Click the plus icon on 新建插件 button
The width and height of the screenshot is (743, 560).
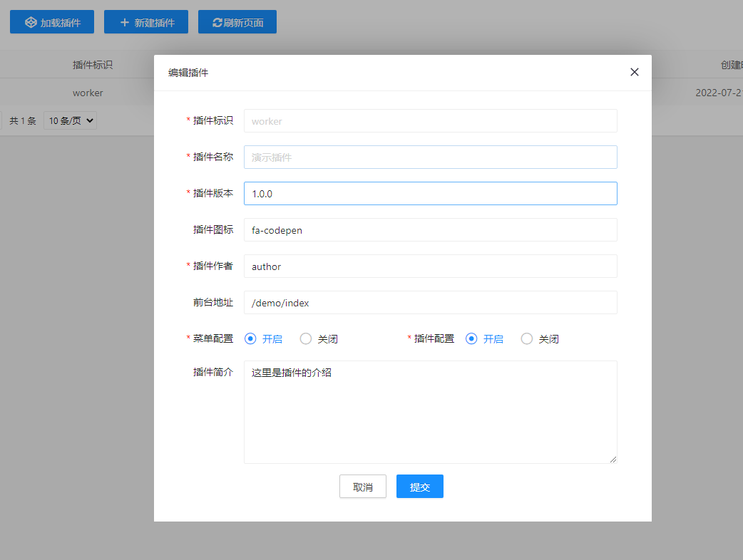(x=125, y=22)
